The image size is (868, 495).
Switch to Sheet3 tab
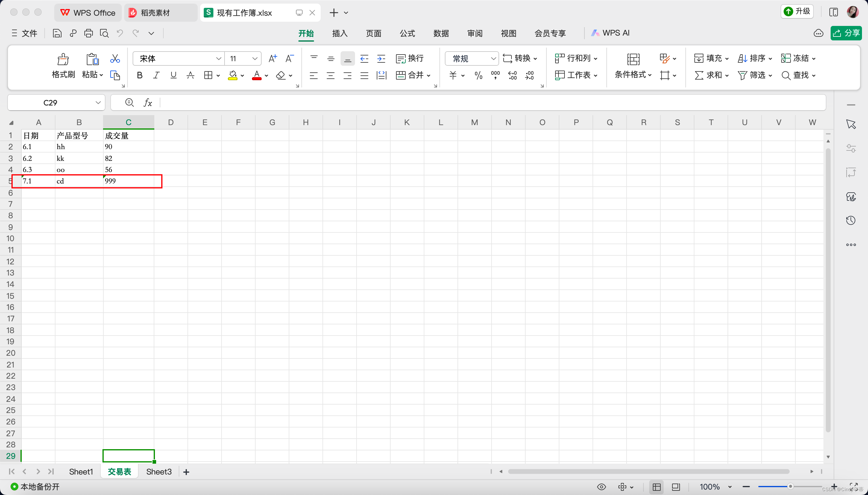coord(159,472)
